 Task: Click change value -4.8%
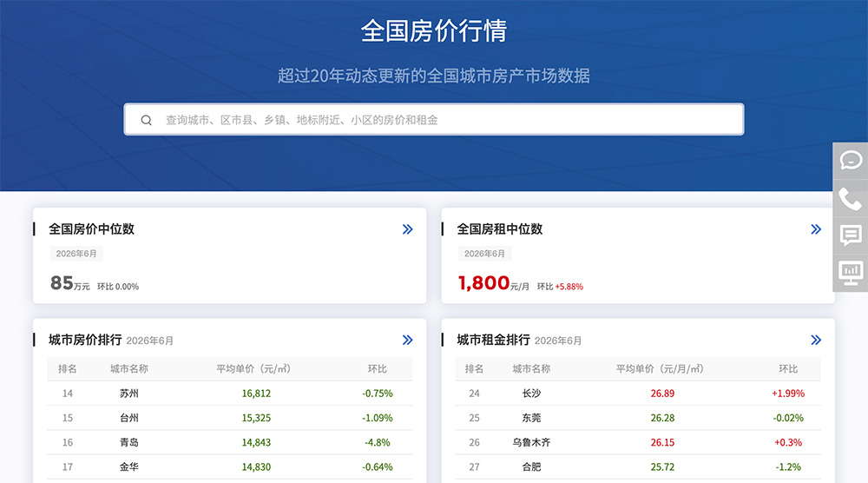(x=378, y=442)
